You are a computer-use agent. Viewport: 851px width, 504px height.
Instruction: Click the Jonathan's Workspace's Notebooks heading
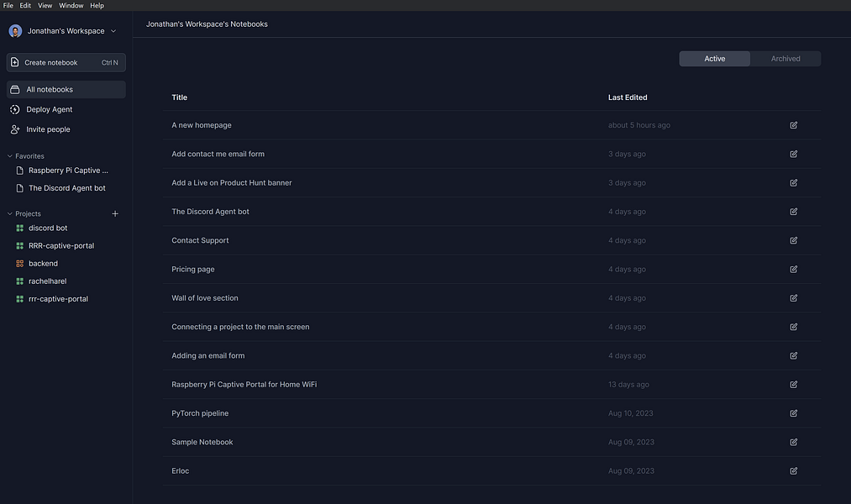click(x=207, y=24)
